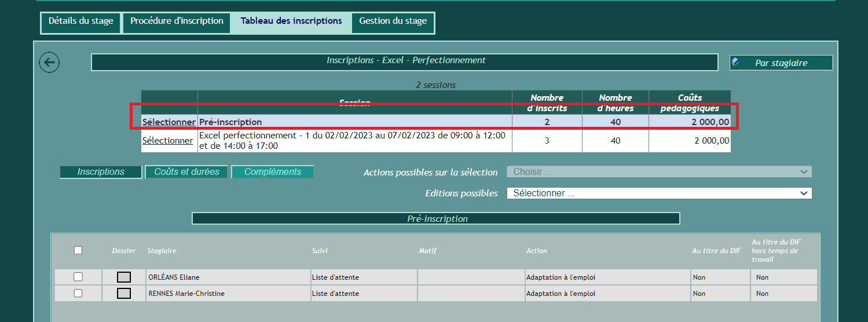Toggle the select-all checkbox in table header
This screenshot has height=322, width=868.
point(78,250)
